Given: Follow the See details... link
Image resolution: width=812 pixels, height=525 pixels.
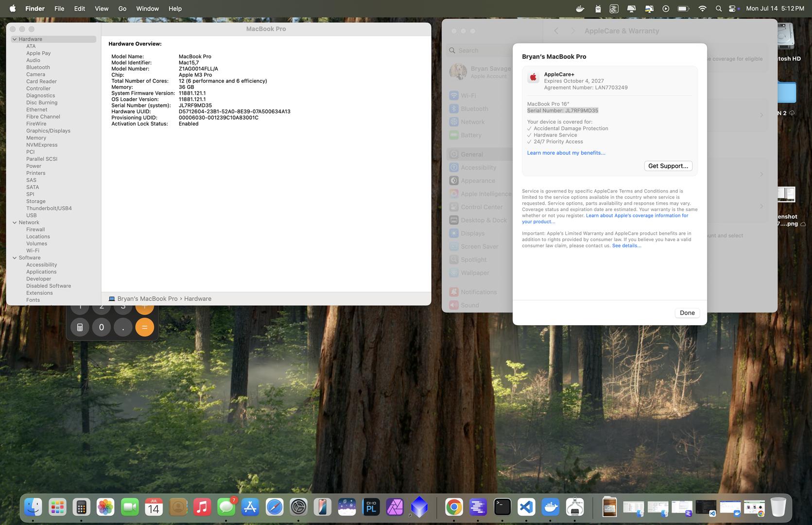Looking at the screenshot, I should [626, 245].
